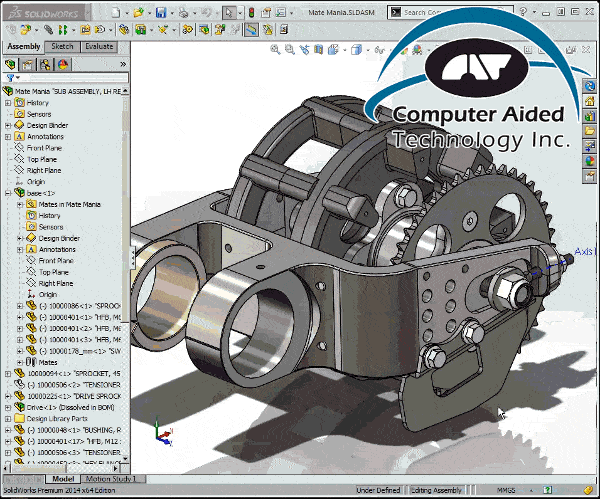Collapse the base<1> subassembly node

(x=8, y=193)
